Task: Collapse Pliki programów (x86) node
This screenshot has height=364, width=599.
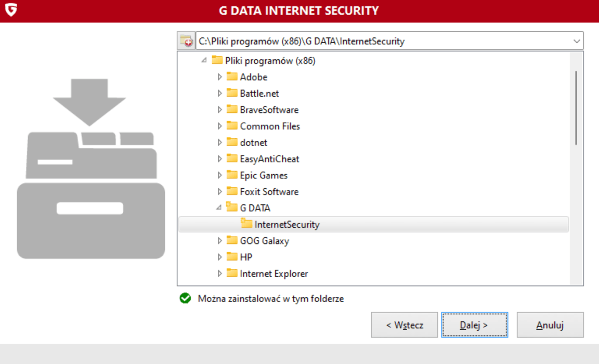Action: tap(205, 60)
